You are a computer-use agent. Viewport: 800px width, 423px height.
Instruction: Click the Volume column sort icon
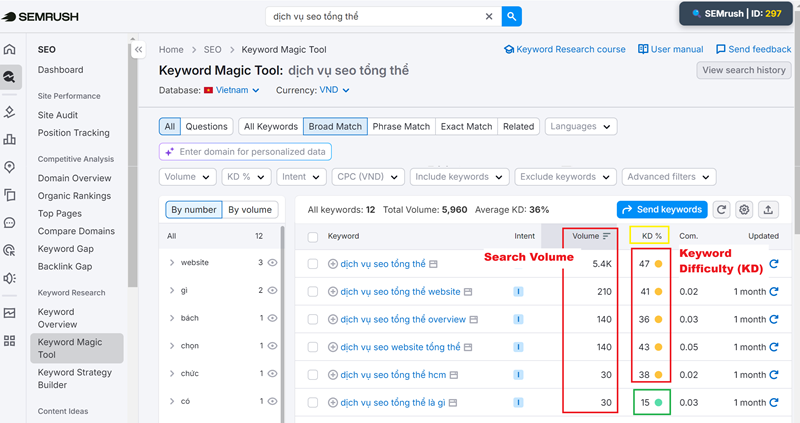[606, 236]
